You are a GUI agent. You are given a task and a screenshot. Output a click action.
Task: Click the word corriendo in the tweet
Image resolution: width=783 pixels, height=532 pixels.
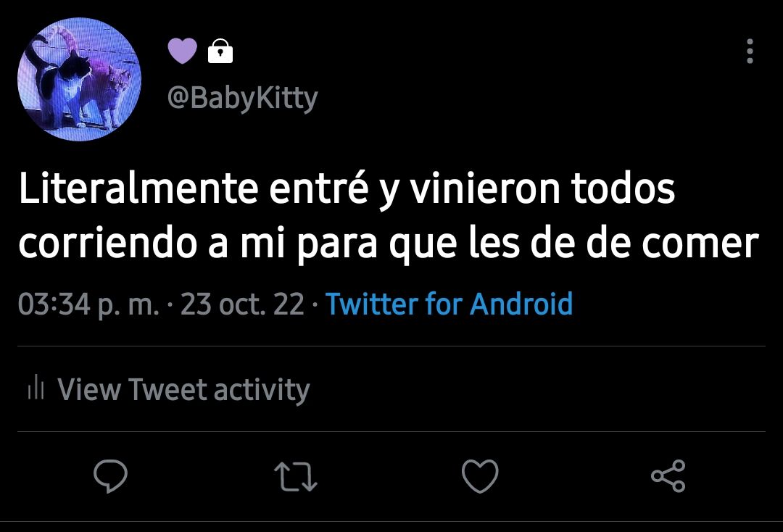click(108, 243)
